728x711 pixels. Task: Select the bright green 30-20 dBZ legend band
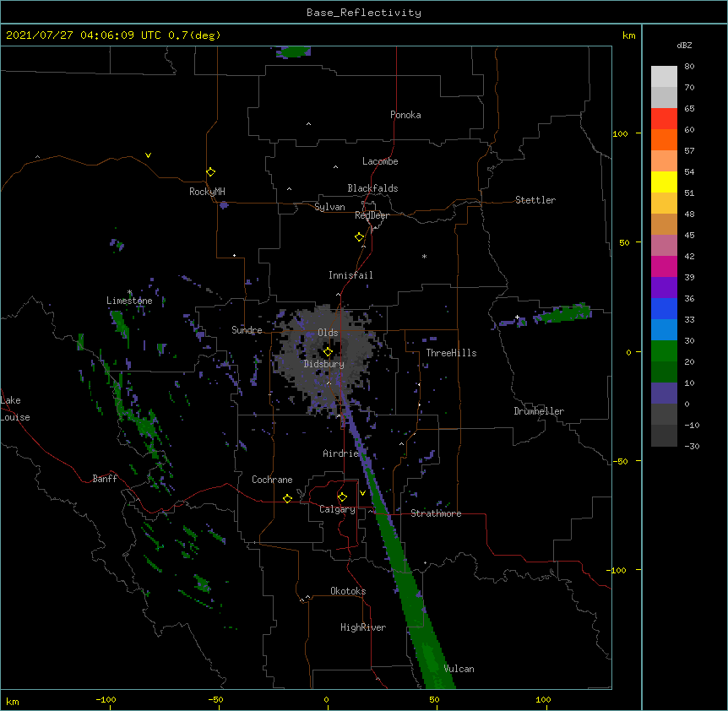coord(664,351)
